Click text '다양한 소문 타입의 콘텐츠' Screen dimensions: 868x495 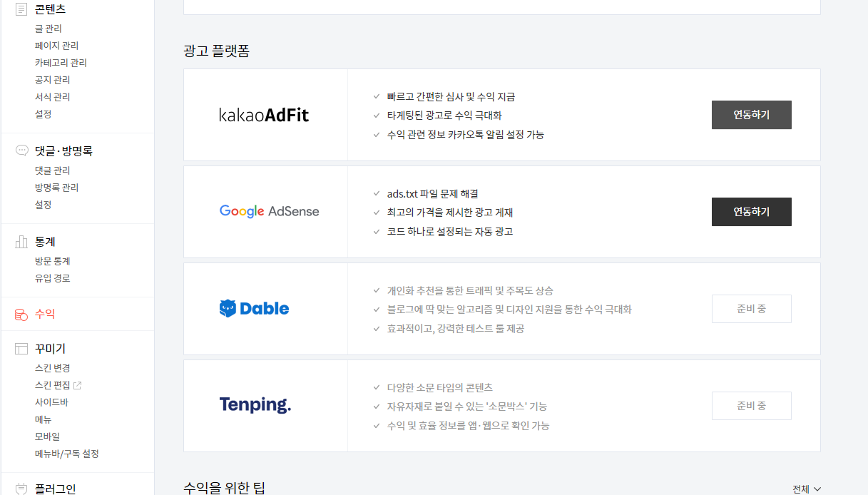440,387
